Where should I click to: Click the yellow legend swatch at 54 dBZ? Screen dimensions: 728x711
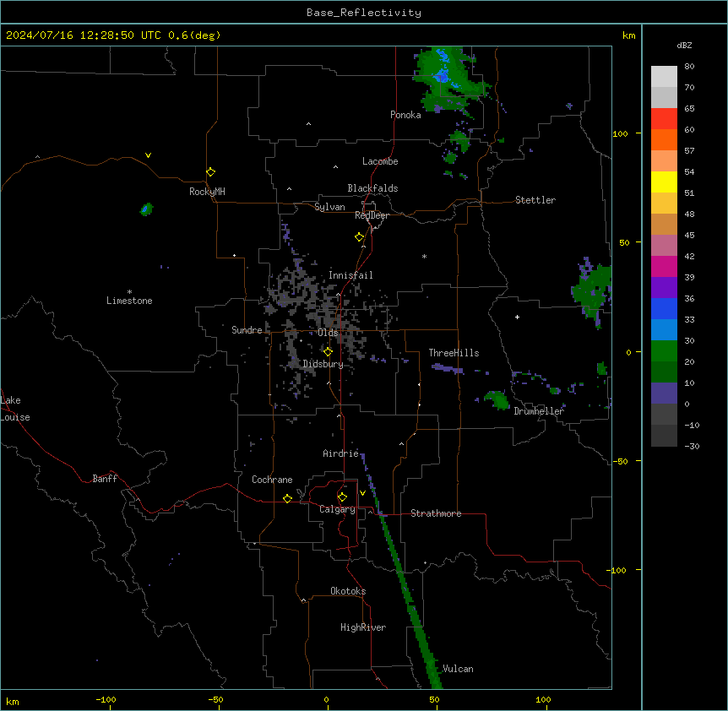(x=664, y=182)
